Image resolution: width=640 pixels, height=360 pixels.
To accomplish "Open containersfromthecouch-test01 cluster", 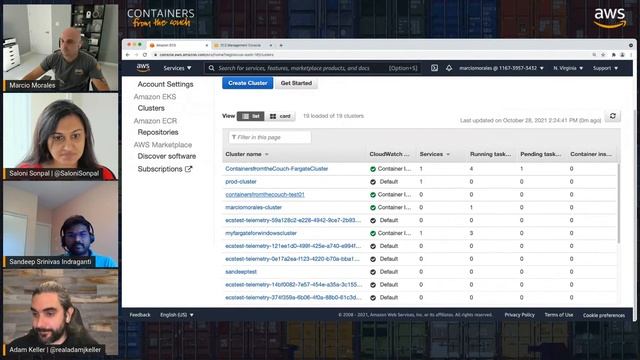I will pos(265,195).
